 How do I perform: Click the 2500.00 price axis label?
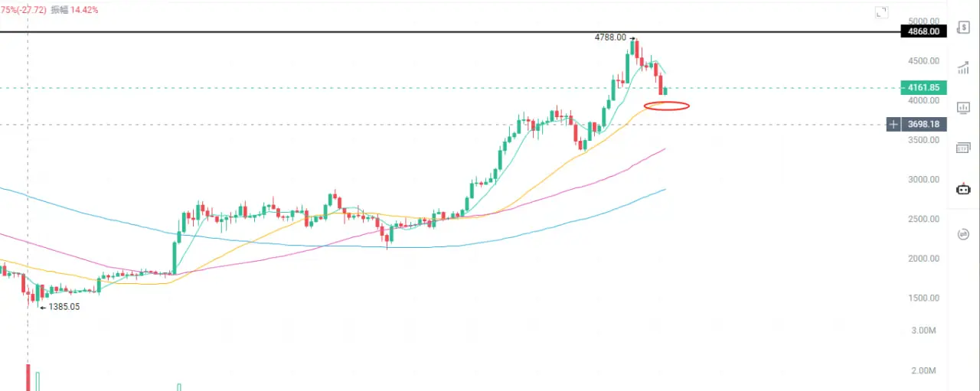tap(923, 219)
